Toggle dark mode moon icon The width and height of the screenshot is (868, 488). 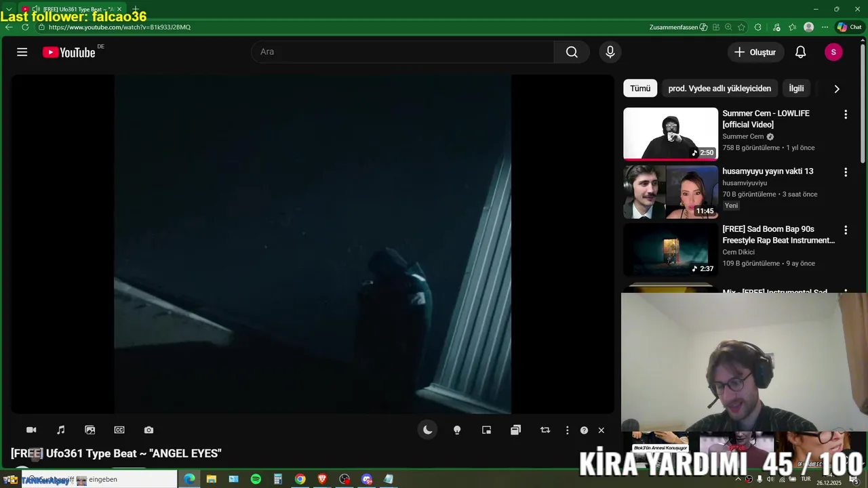[427, 430]
